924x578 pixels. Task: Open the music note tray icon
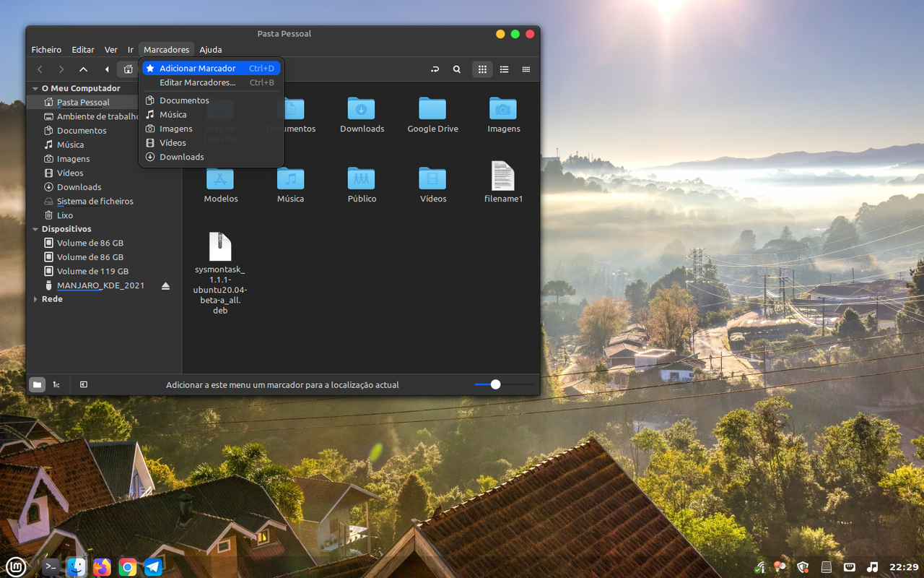coord(872,566)
